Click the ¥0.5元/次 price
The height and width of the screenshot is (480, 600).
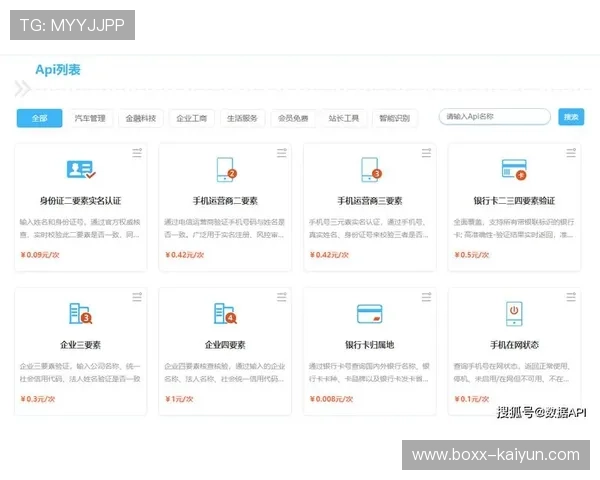pos(471,255)
